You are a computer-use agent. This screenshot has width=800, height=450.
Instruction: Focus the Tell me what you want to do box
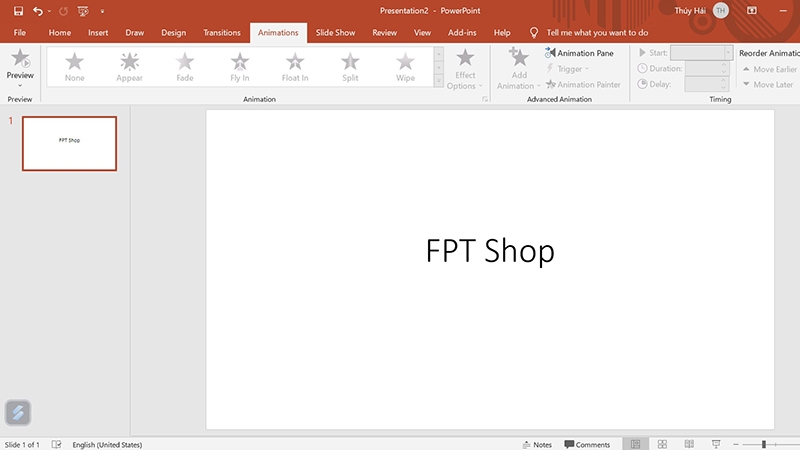[597, 33]
